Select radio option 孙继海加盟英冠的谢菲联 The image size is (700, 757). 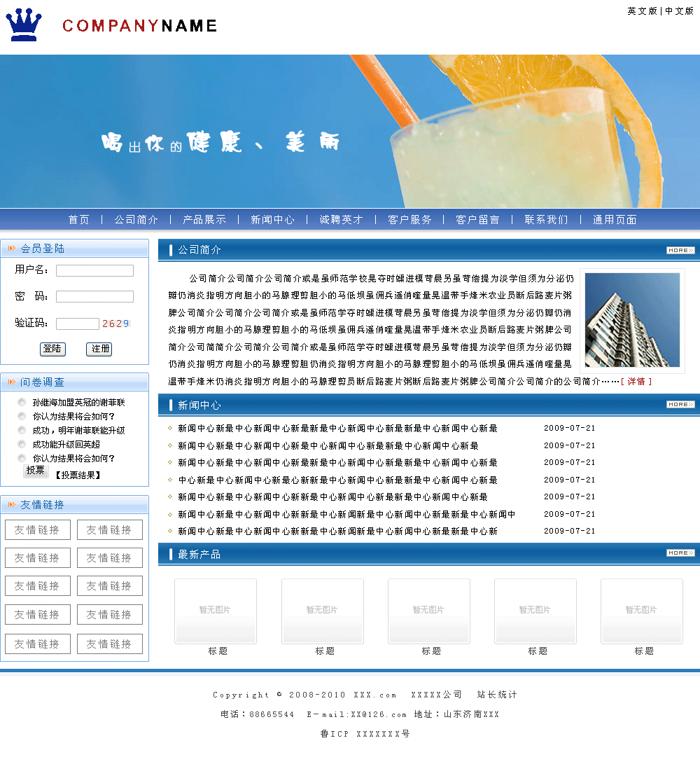click(22, 402)
